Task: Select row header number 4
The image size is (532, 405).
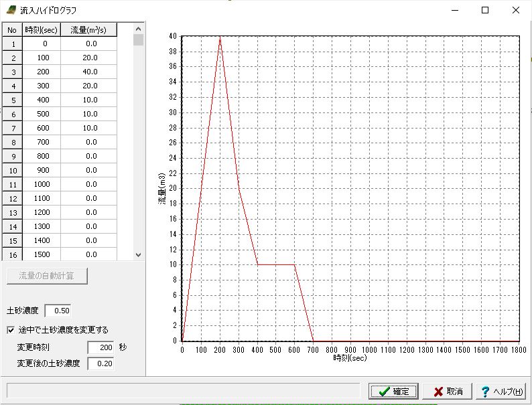Action: coord(13,86)
